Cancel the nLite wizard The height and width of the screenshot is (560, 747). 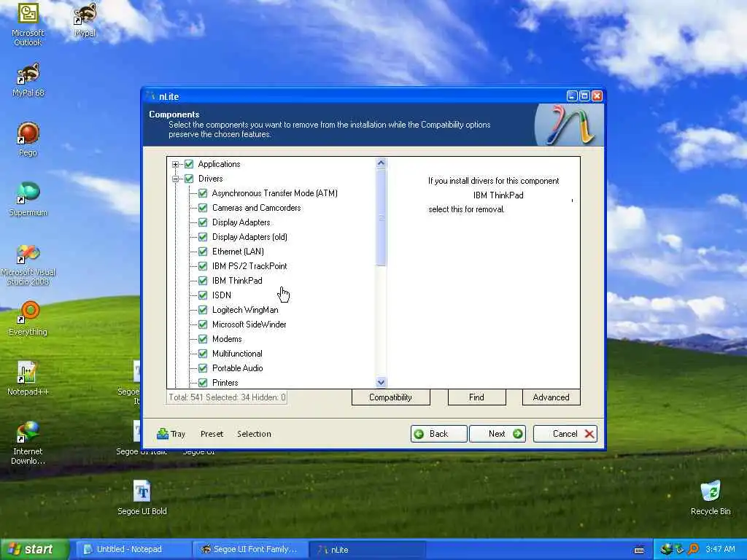click(565, 434)
